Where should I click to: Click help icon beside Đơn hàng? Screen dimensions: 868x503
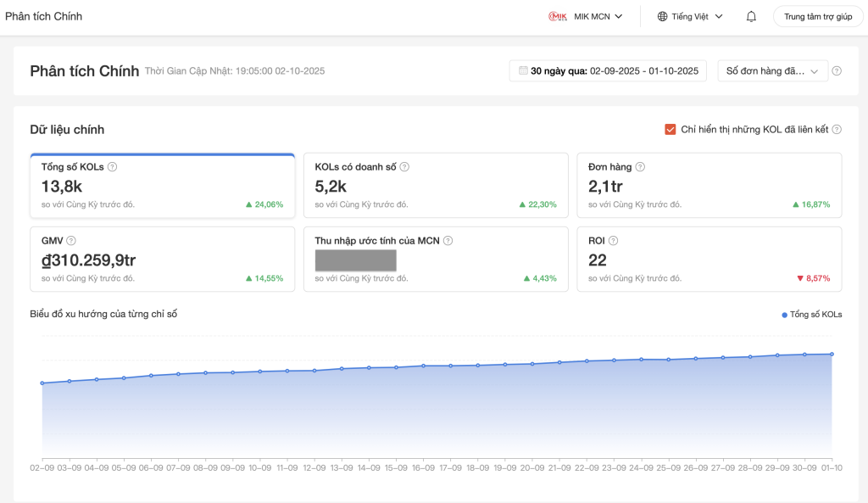[x=640, y=167]
